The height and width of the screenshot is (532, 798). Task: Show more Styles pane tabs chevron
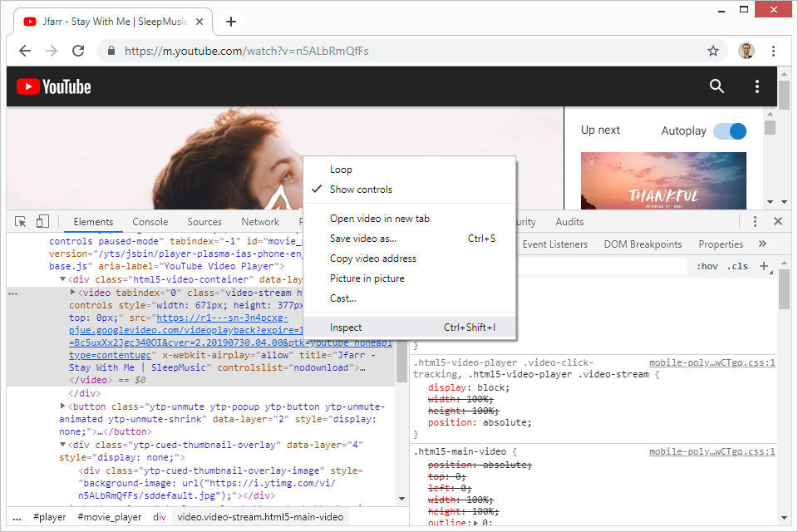point(762,244)
